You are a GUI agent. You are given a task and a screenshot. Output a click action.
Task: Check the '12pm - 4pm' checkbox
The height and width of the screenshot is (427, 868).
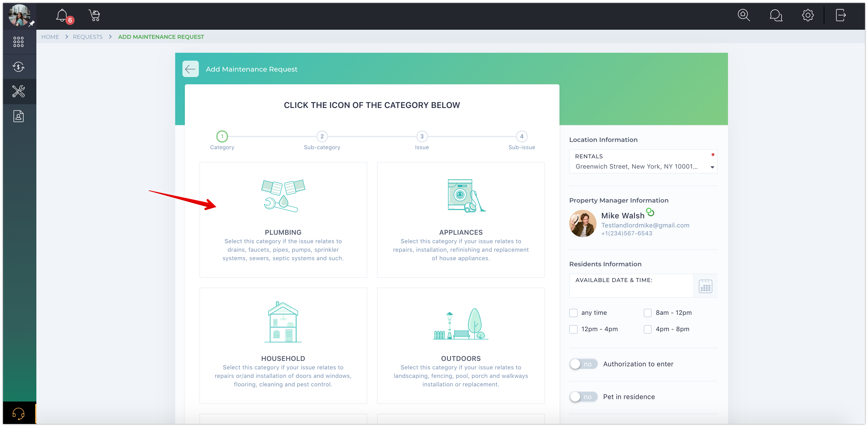[x=573, y=329]
